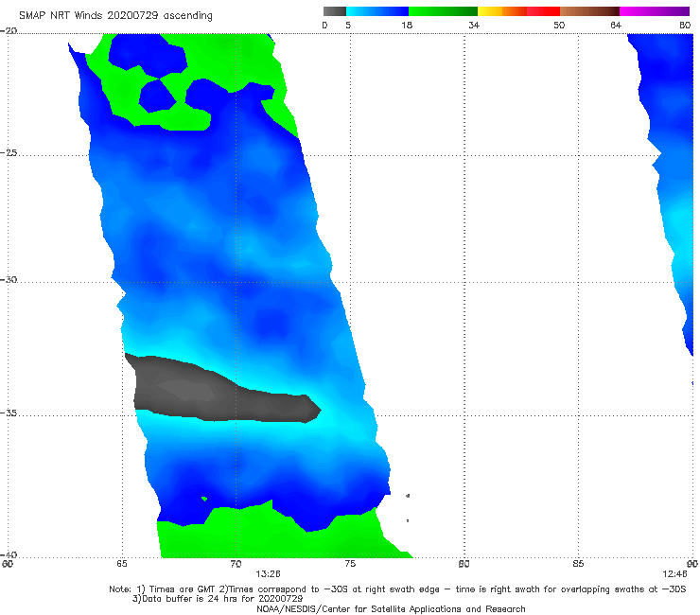The width and height of the screenshot is (700, 615).
Task: Click the latitude label '-40'
Action: pyautogui.click(x=9, y=554)
